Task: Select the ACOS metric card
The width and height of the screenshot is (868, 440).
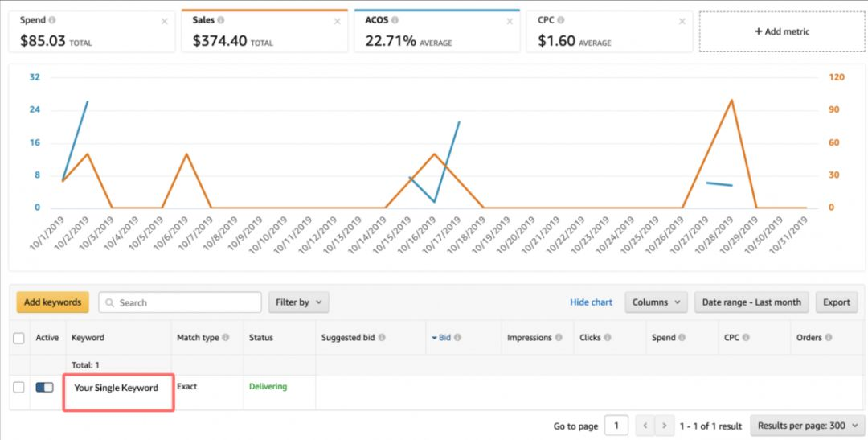Action: click(436, 31)
